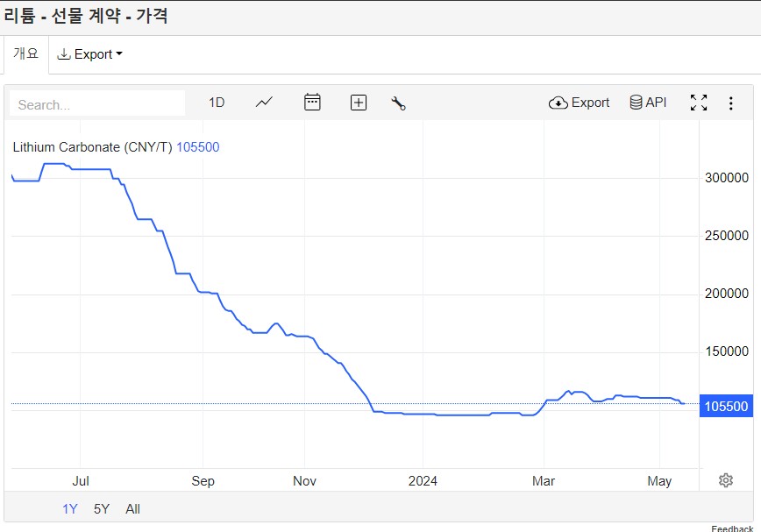The height and width of the screenshot is (532, 761).
Task: Select the 5Y time range
Action: coord(102,508)
